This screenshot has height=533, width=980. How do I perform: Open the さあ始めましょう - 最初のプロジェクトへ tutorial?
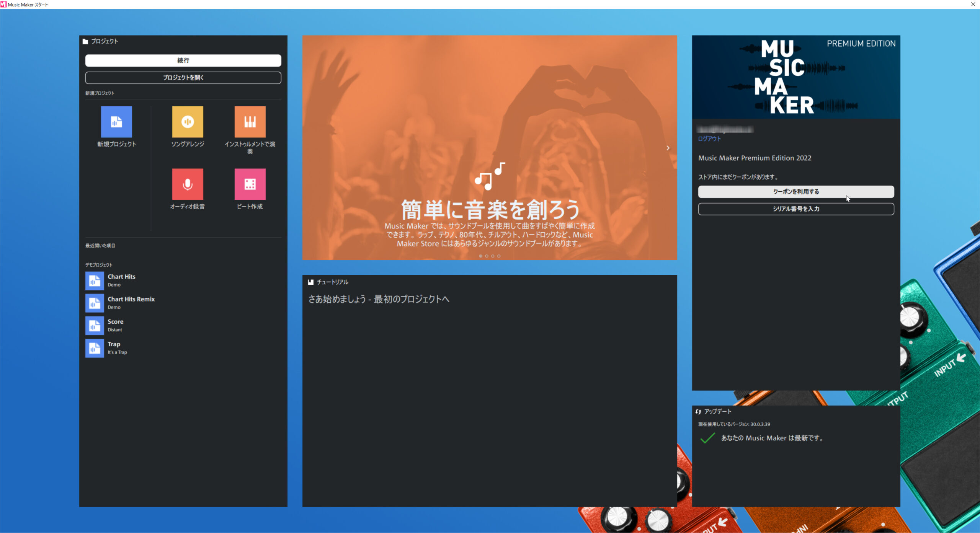(x=379, y=299)
